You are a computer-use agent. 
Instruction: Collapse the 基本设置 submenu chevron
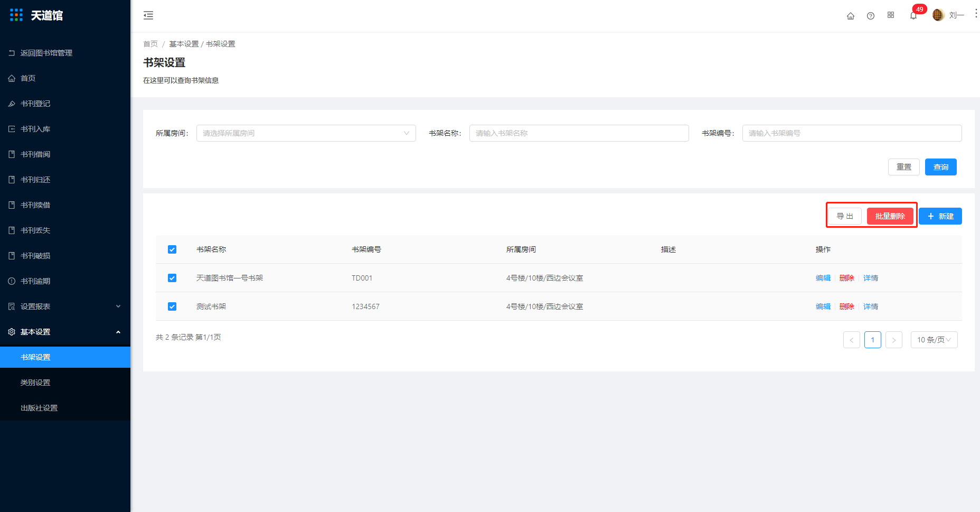pyautogui.click(x=118, y=332)
